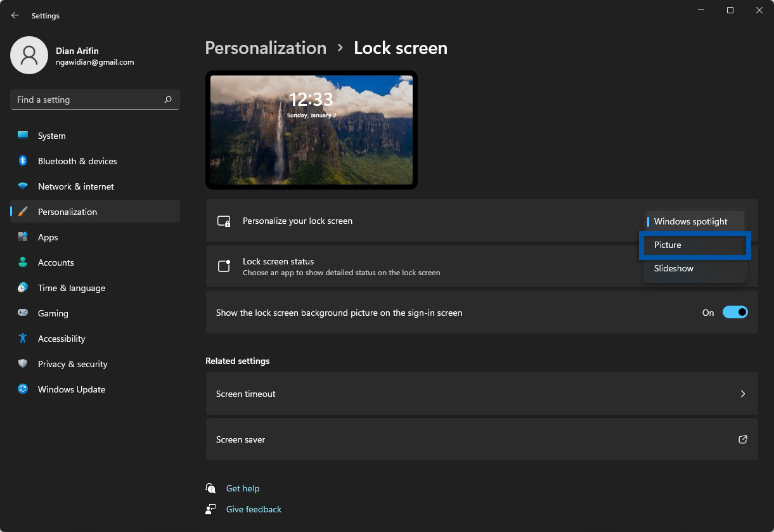Screen dimensions: 774x532
Task: Click the Windows Update sync icon
Action: 23,389
